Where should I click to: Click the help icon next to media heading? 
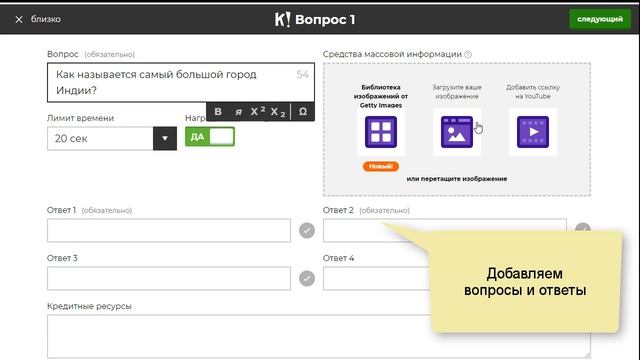click(468, 54)
